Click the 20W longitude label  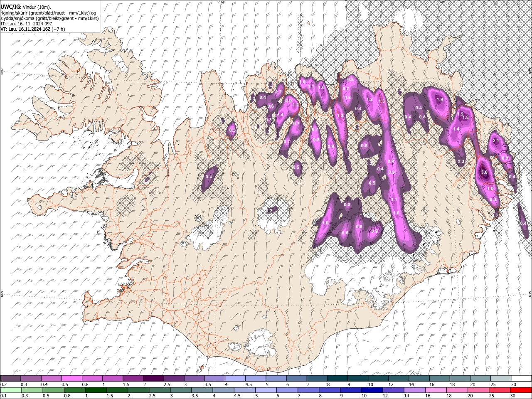221,2
